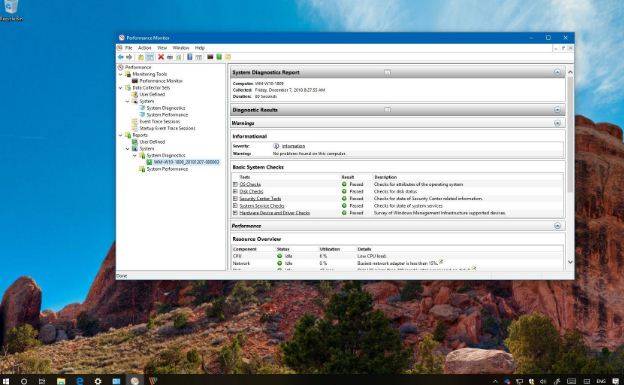The image size is (624, 385).
Task: Collapse System under Reports
Action: 128,149
